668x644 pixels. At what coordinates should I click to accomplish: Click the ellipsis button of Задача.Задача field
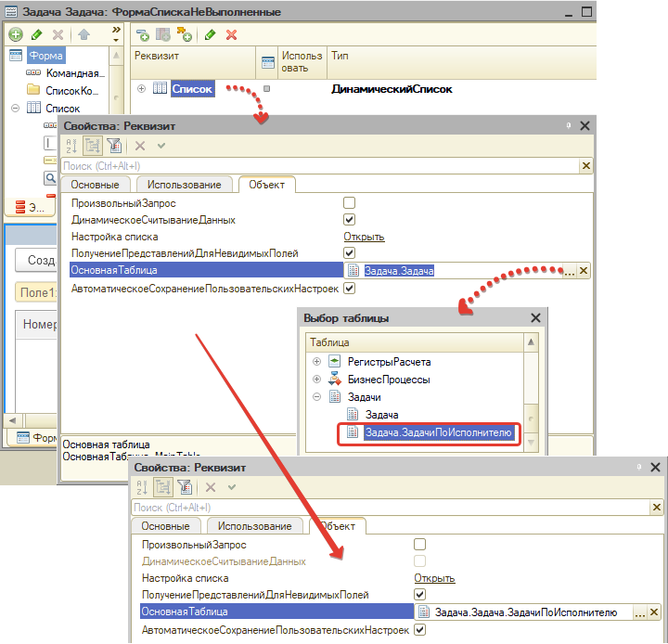[x=569, y=271]
